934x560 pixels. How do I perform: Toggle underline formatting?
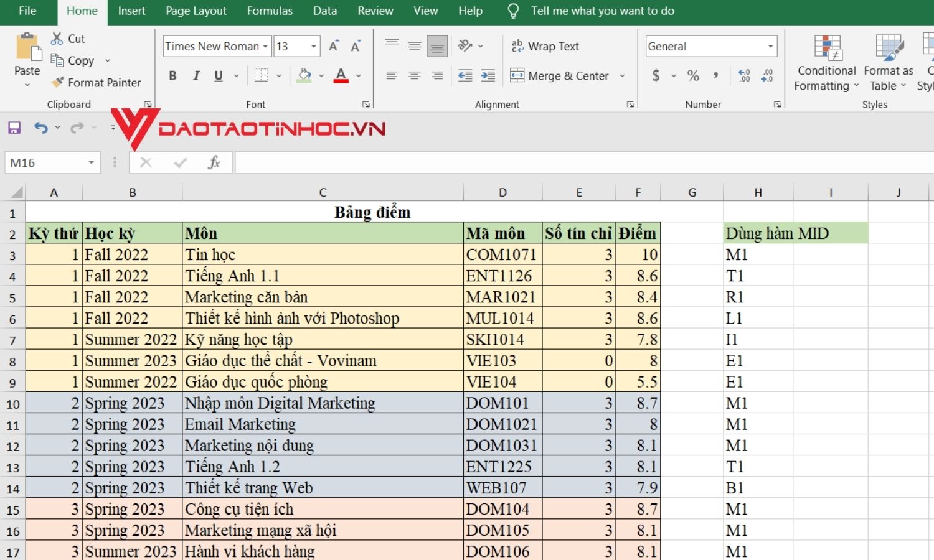pos(218,75)
